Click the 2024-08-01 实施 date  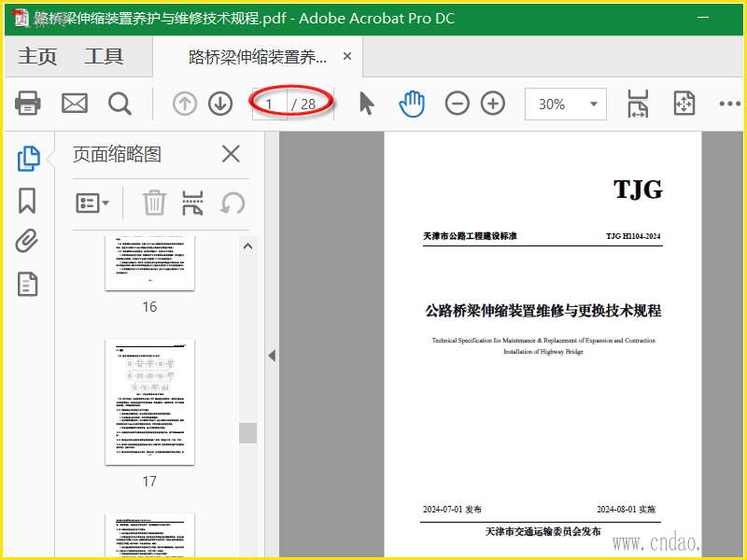(x=626, y=510)
